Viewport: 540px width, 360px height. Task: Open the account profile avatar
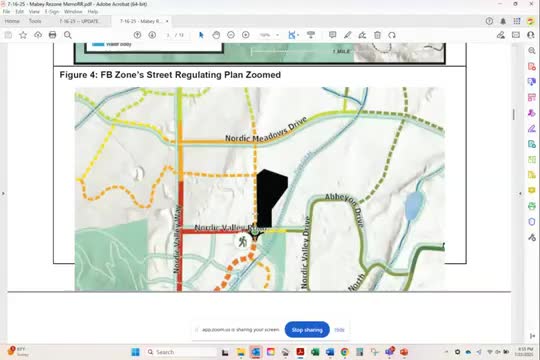(x=531, y=21)
